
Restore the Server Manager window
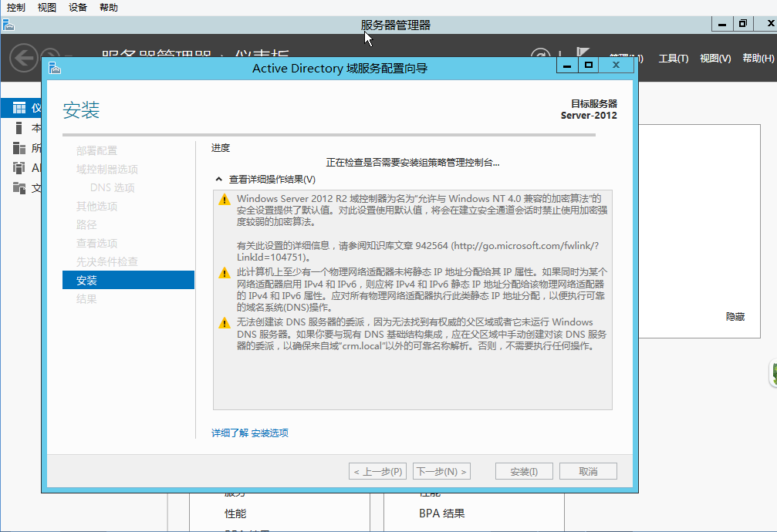pos(743,24)
